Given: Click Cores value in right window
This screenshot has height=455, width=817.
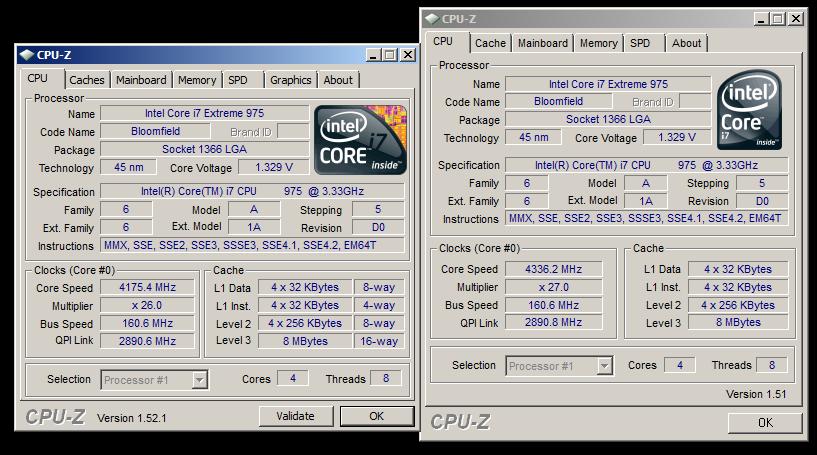Looking at the screenshot, I should [x=679, y=365].
